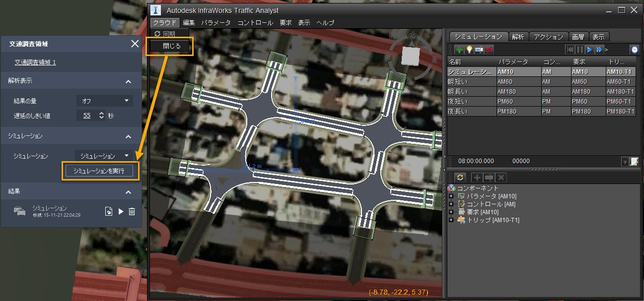The image size is (644, 301).
Task: Pause the running simulation playback
Action: coord(580,49)
